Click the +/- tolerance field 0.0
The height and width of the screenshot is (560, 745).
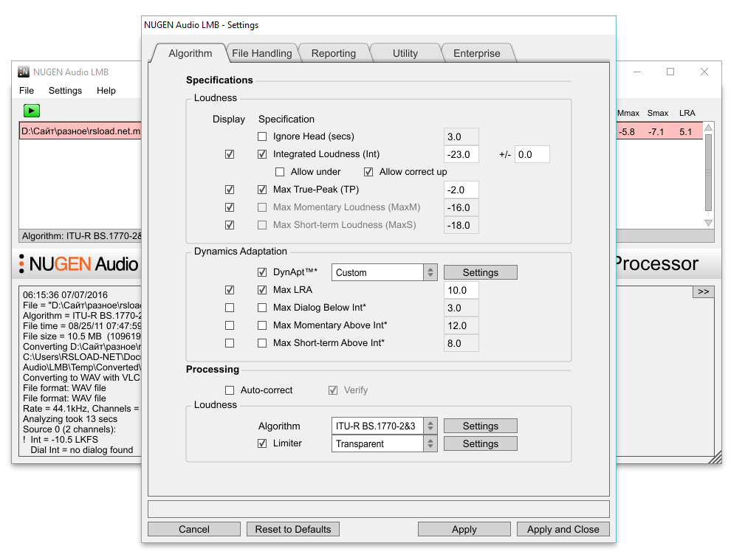[x=532, y=154]
